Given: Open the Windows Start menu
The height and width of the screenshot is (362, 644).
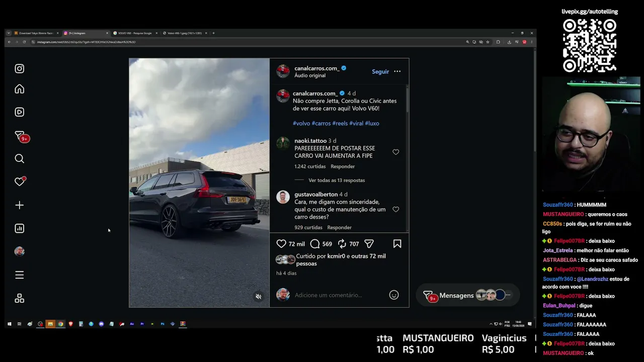Looking at the screenshot, I should (x=9, y=324).
